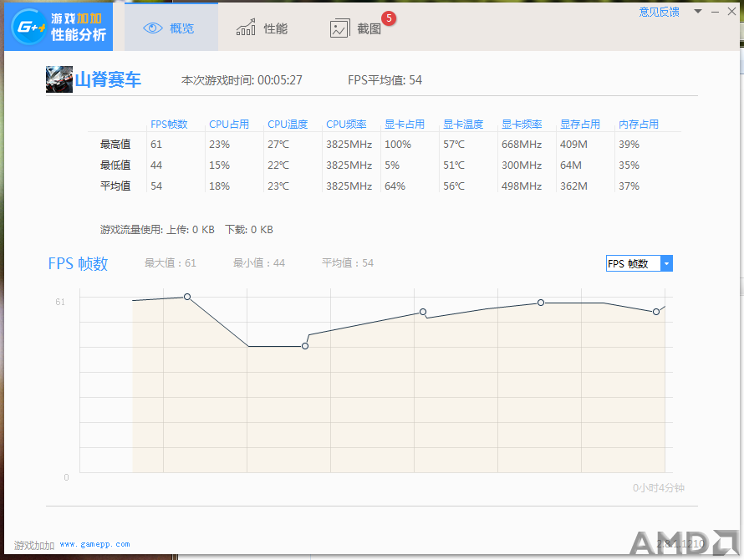Minimize the performance analysis window

click(x=715, y=12)
